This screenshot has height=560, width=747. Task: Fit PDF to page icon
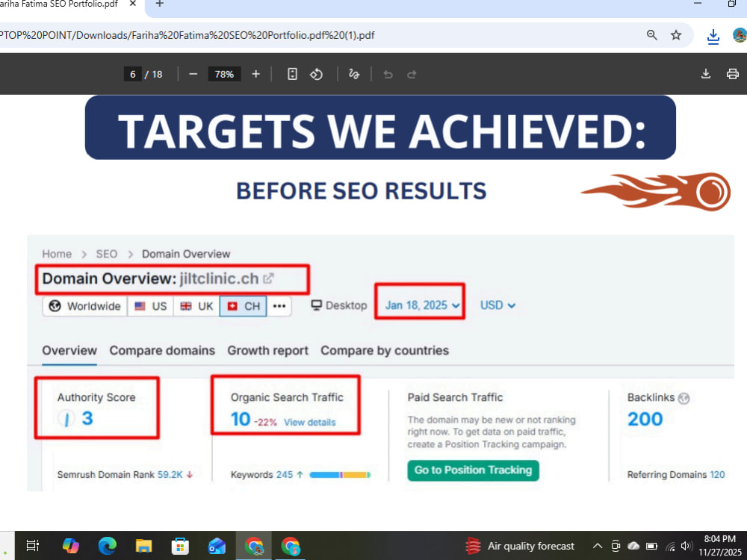coord(293,74)
